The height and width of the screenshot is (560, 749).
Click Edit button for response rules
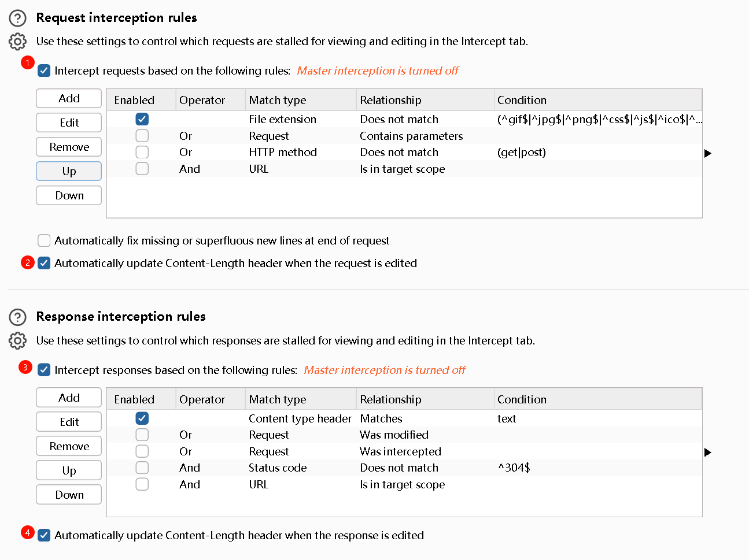tap(69, 422)
